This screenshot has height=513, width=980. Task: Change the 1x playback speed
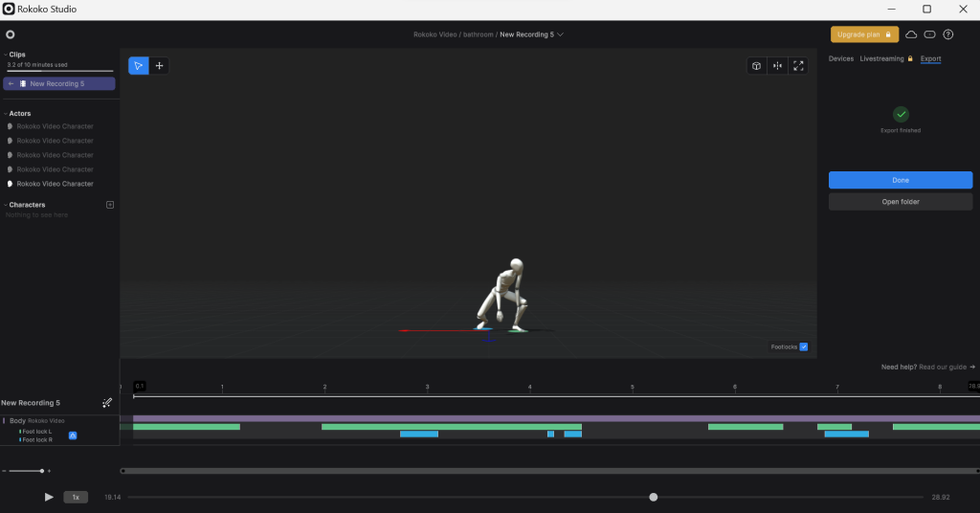point(76,498)
